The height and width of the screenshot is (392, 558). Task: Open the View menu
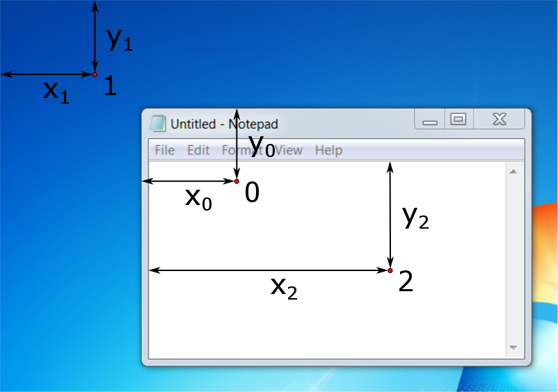290,150
